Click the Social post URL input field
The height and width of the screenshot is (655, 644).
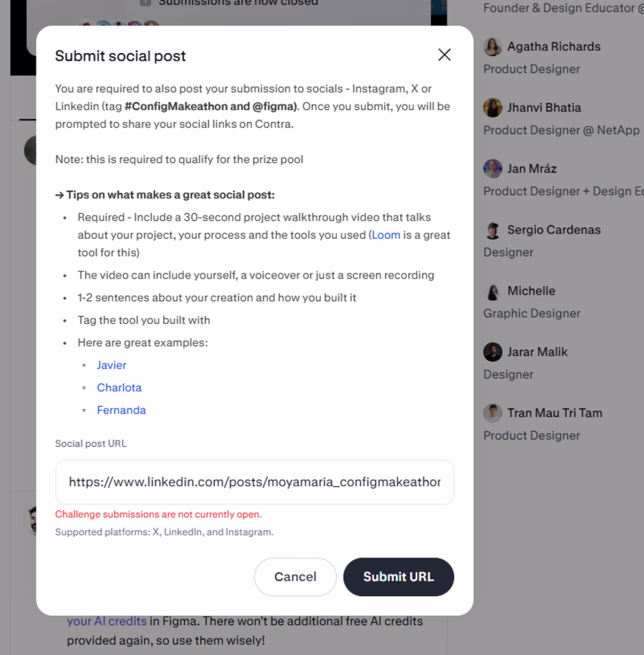point(255,482)
